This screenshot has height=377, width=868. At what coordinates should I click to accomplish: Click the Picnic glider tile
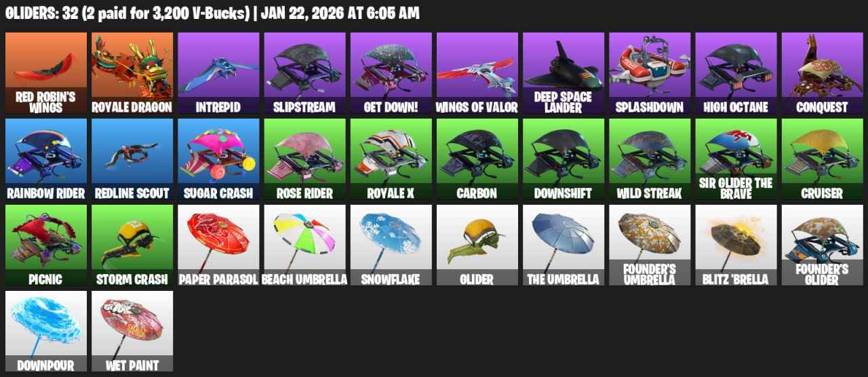coord(46,245)
